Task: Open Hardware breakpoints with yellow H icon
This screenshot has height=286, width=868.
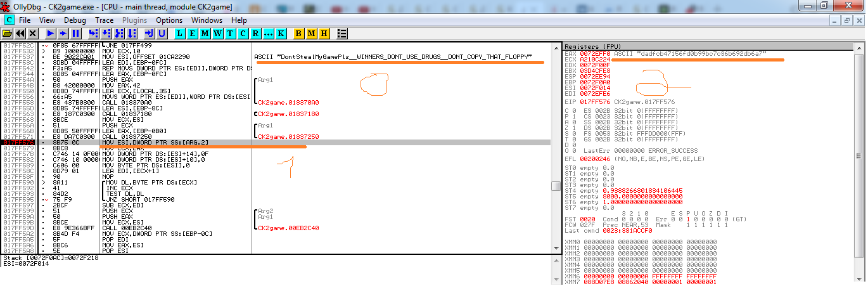Action: click(324, 33)
